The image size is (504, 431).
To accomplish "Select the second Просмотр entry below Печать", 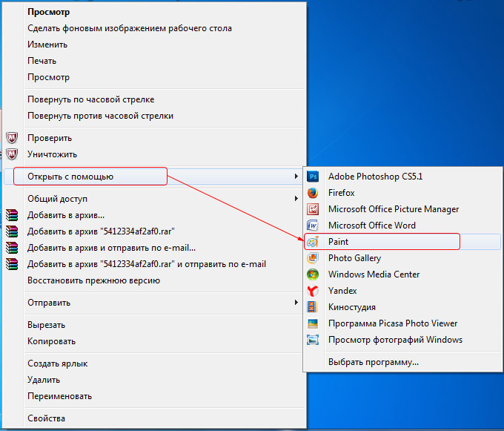I will [48, 77].
